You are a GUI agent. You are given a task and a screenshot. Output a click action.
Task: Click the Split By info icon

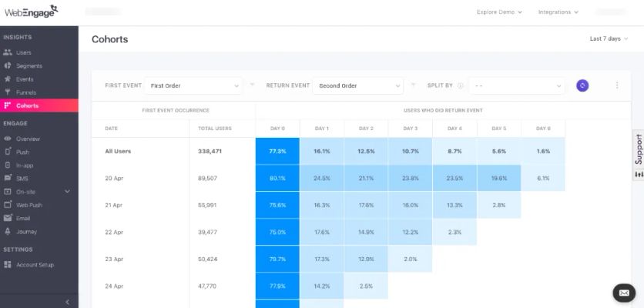point(460,85)
